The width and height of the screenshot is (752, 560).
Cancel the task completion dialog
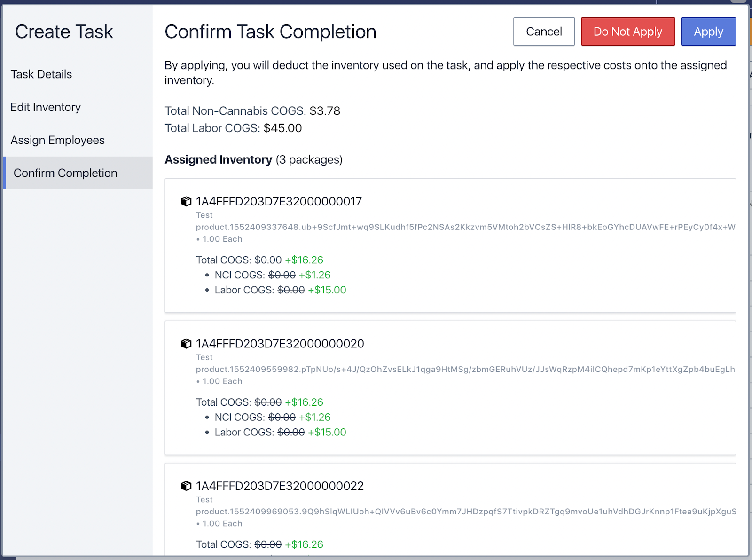pos(544,32)
